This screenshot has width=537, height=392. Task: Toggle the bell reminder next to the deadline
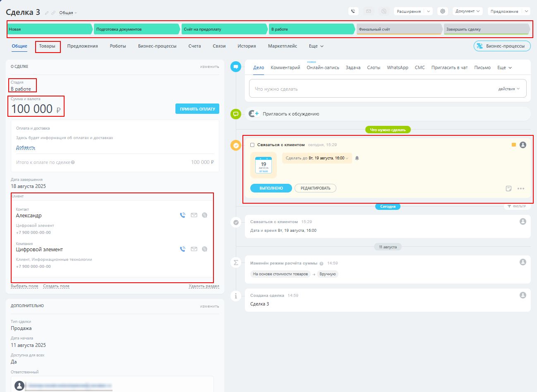[x=357, y=158]
